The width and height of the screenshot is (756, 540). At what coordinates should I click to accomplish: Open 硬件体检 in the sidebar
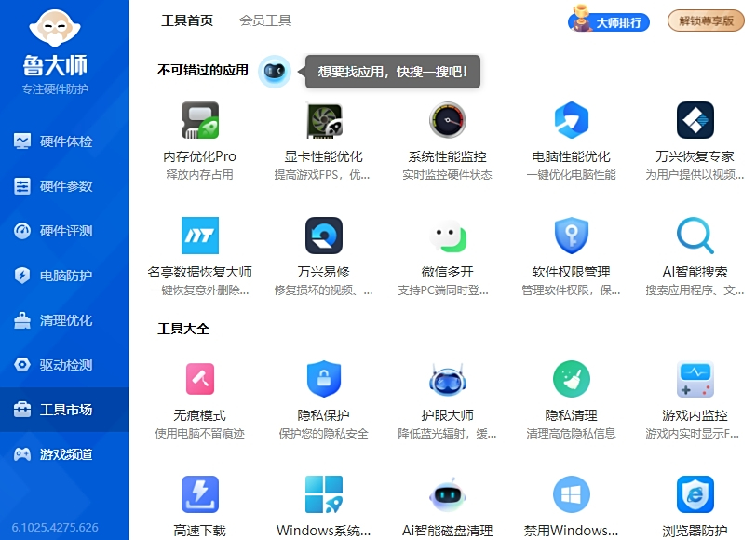pos(56,142)
